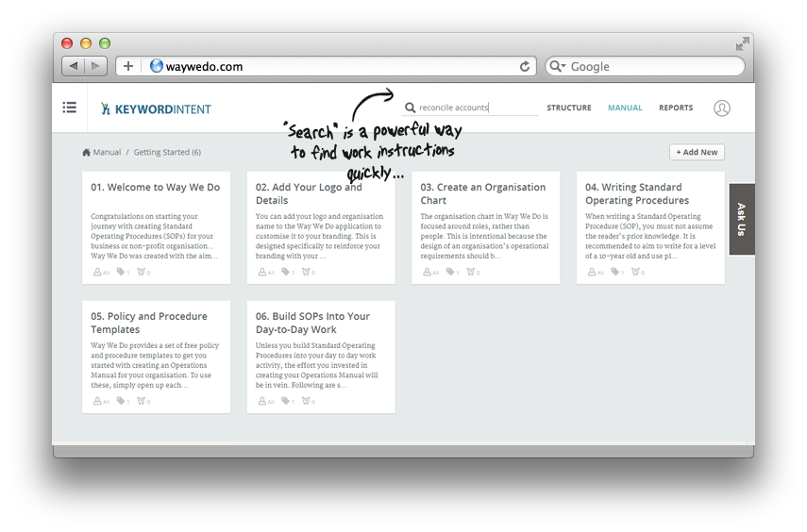Viewport: 807px width, 532px height.
Task: Open the Structure tab
Action: click(569, 108)
